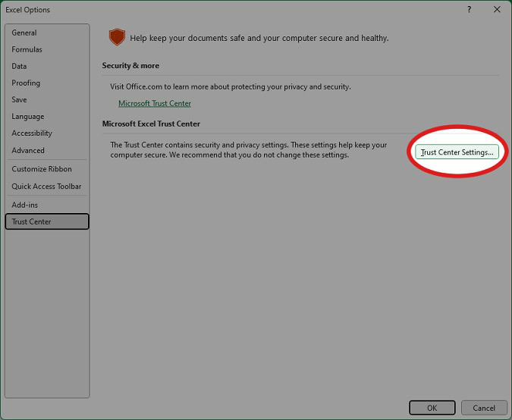
Task: Open the General options category
Action: (47, 33)
